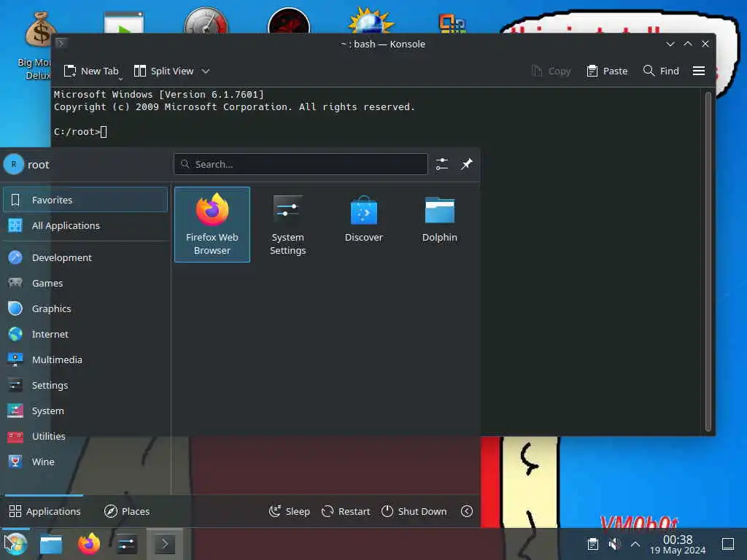Click show desktop button in panel
The height and width of the screenshot is (560, 747).
[728, 544]
